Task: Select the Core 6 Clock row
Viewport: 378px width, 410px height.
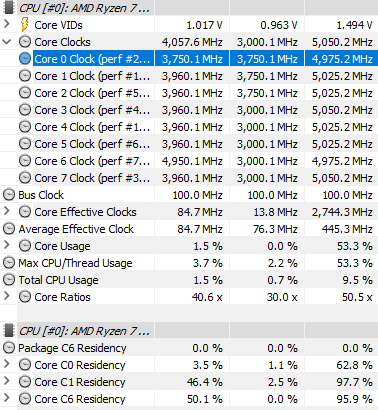Action: tap(189, 161)
